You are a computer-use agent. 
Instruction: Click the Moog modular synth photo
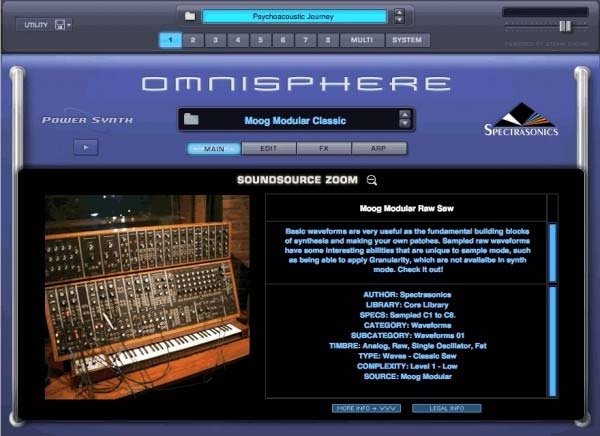[x=147, y=297]
